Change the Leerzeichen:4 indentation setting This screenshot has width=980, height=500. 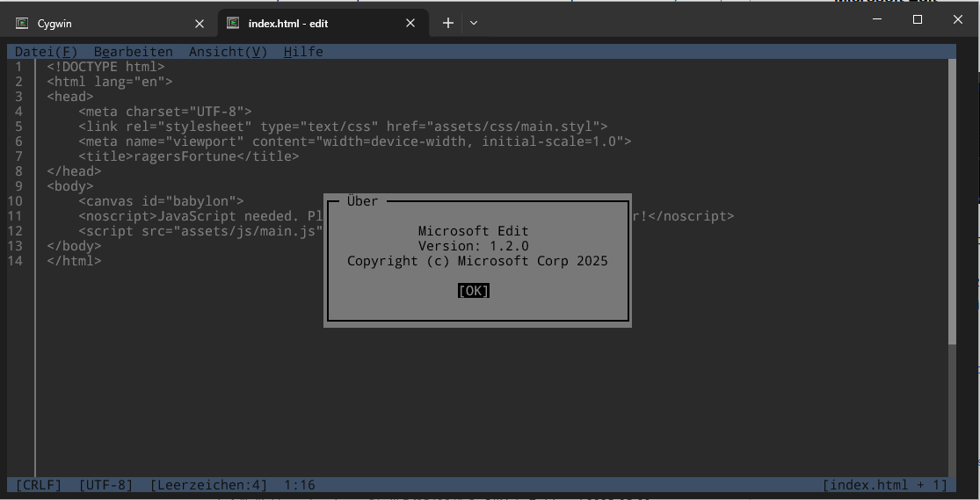208,485
